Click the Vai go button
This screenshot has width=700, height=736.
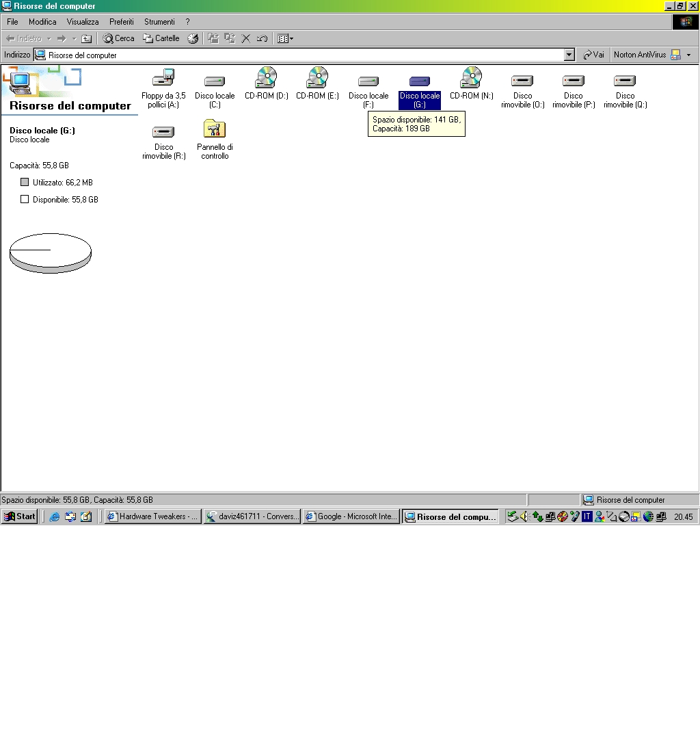(x=593, y=55)
